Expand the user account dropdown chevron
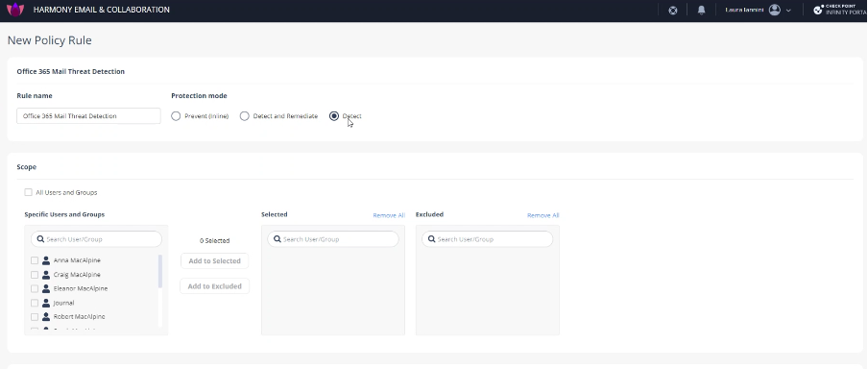Viewport: 868px width, 369px height. pos(788,11)
